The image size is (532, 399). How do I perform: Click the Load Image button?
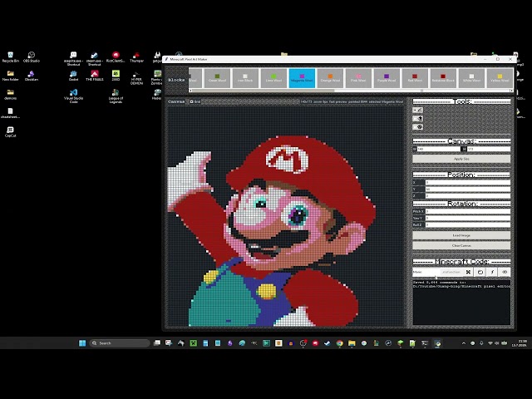point(461,235)
